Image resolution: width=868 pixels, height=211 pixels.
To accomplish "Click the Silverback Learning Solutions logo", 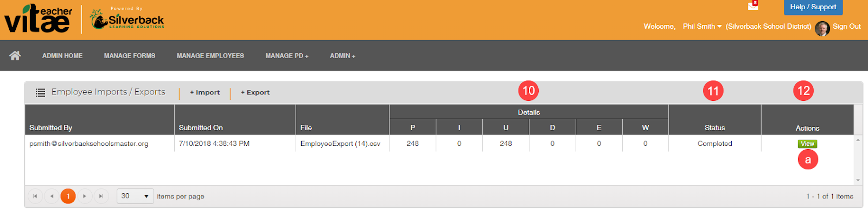I will (x=127, y=18).
